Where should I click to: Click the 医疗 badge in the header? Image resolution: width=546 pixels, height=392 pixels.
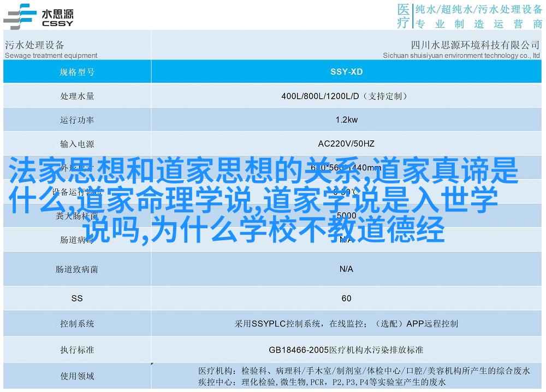[402, 16]
